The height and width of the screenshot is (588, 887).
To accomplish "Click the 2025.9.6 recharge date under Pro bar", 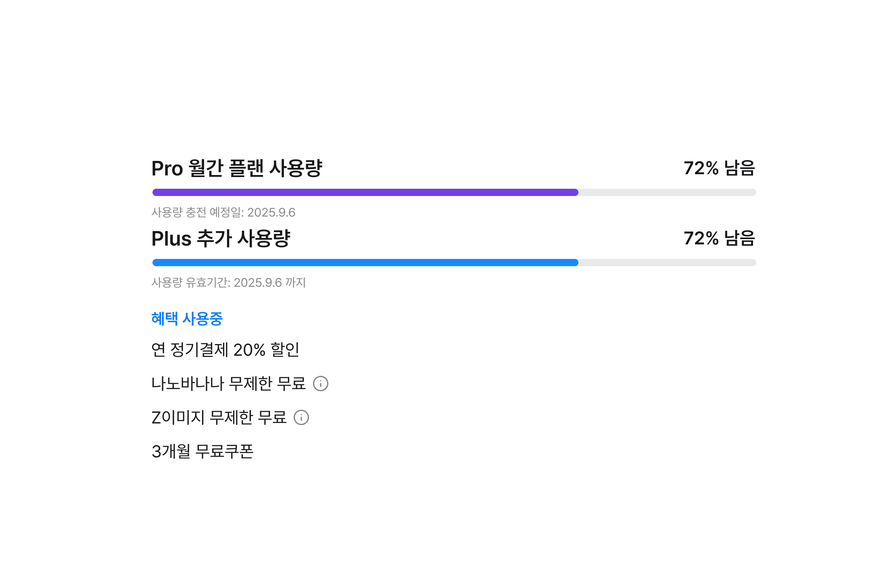I will point(271,213).
